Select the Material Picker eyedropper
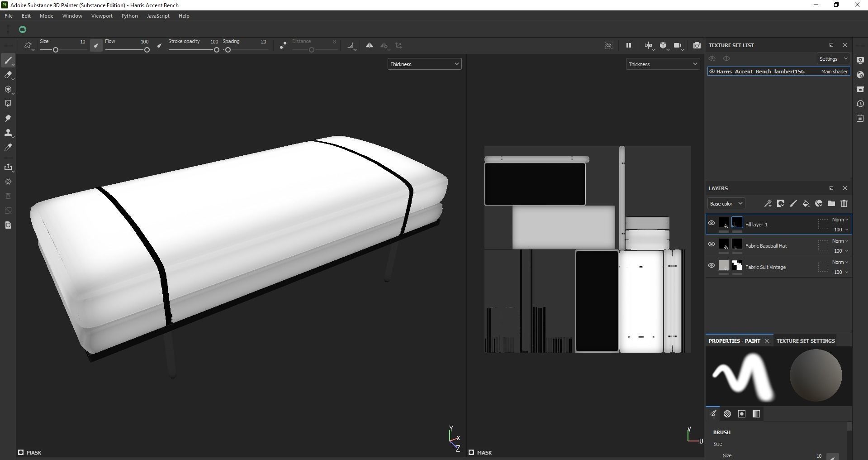This screenshot has width=868, height=460. 8,147
